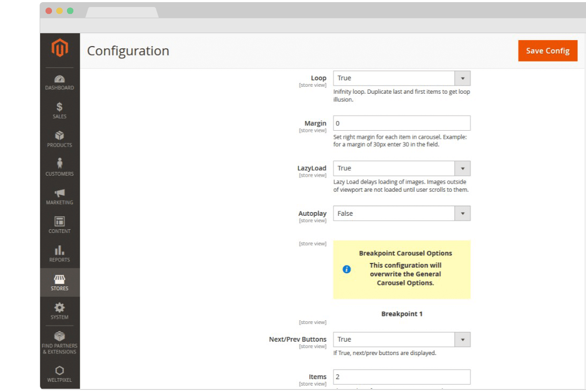Open the Stores storefront icon
Screen dimensions: 586x392
click(x=59, y=280)
